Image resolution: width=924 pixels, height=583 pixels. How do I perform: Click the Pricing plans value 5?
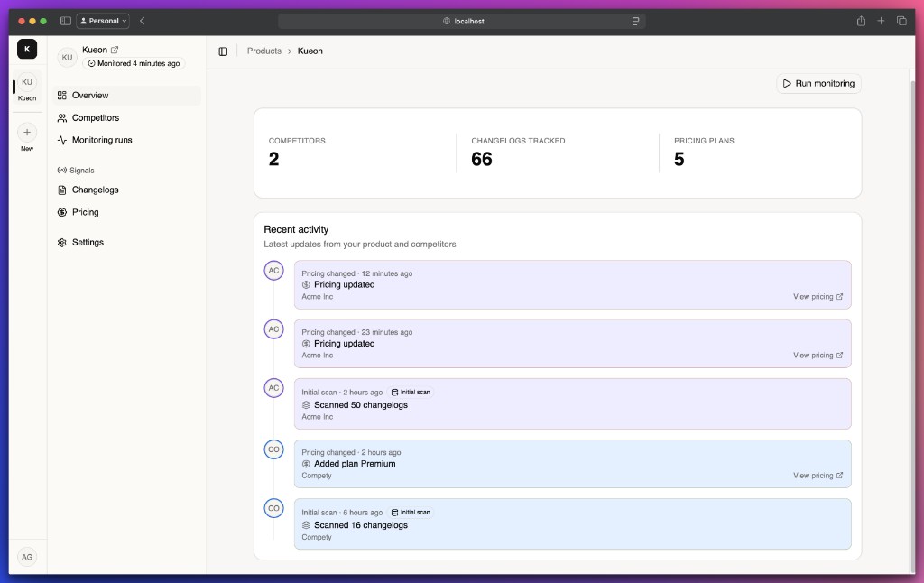pyautogui.click(x=679, y=159)
